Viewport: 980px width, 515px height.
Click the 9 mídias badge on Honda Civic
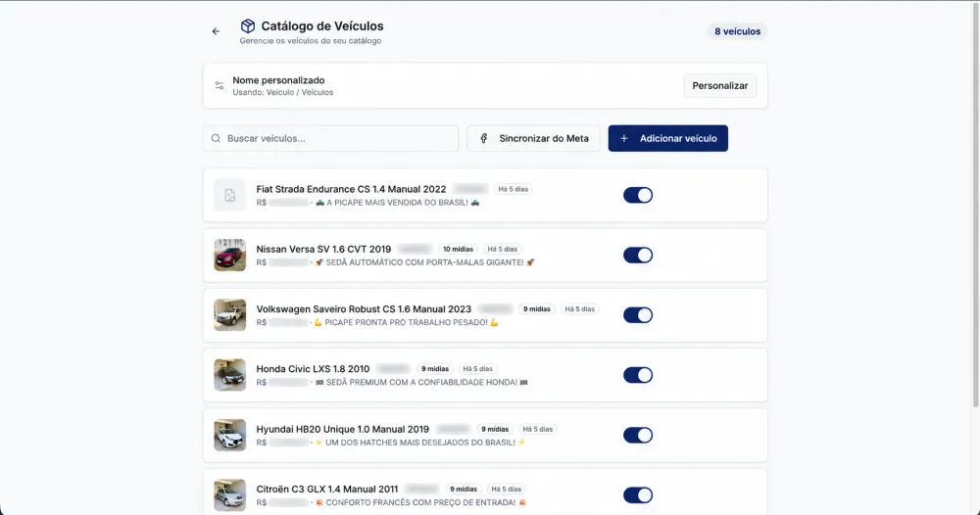pos(435,369)
